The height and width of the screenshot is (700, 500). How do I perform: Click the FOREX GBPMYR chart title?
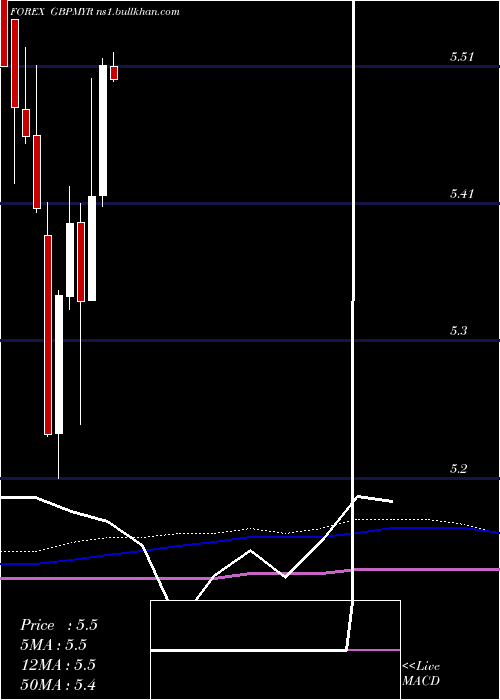pyautogui.click(x=95, y=12)
